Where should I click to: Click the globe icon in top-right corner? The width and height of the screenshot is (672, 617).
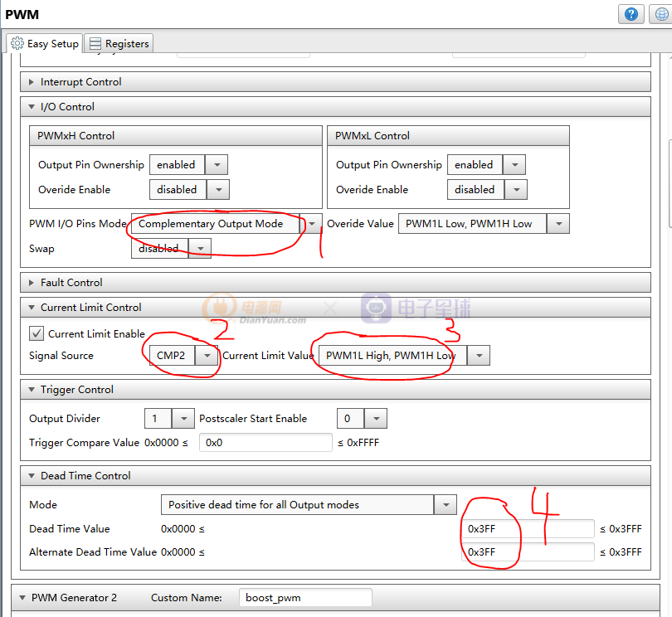pyautogui.click(x=659, y=14)
